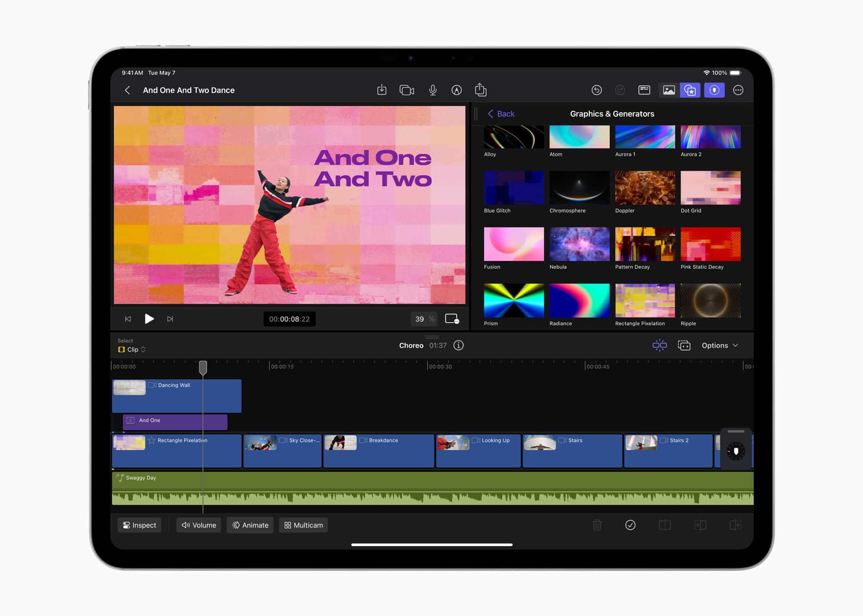The image size is (863, 616).
Task: Click the photo/media browser icon
Action: coord(668,90)
